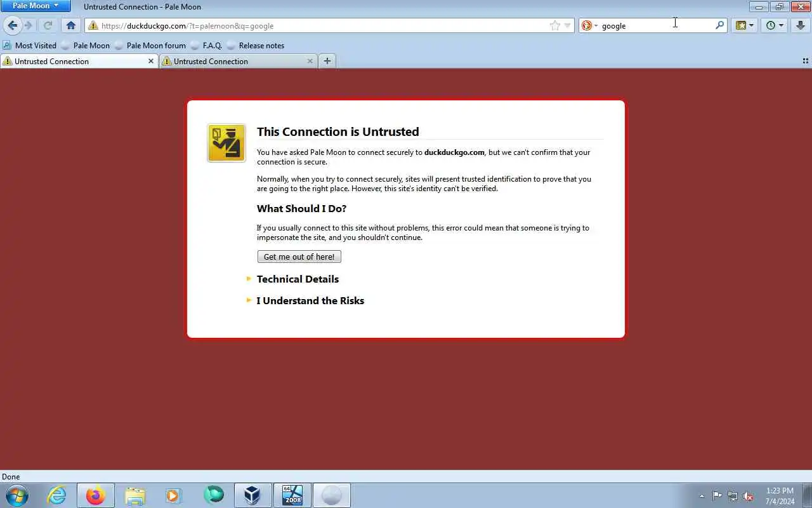Launch Windows Media Player from taskbar
The height and width of the screenshot is (508, 812).
click(x=174, y=495)
